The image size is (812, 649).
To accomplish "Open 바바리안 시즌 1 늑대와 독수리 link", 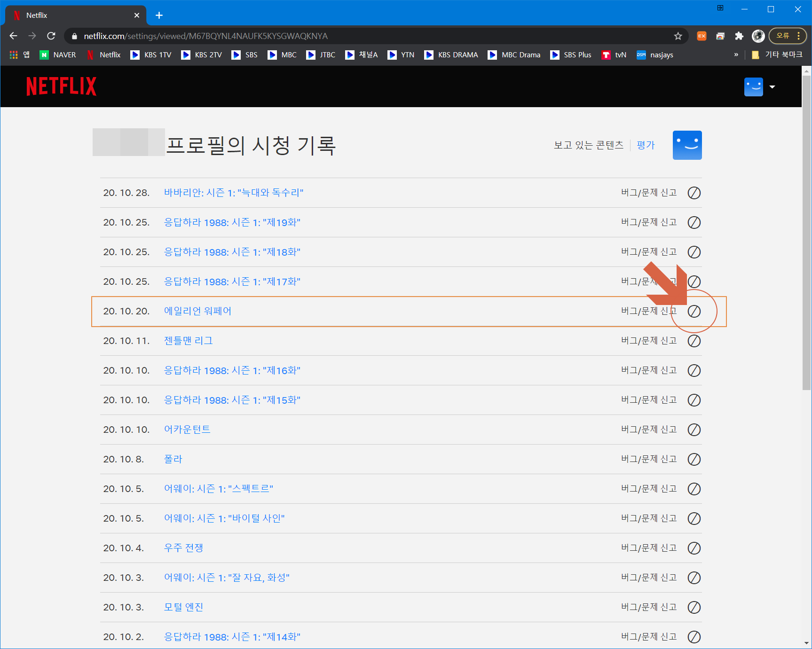I will point(234,193).
